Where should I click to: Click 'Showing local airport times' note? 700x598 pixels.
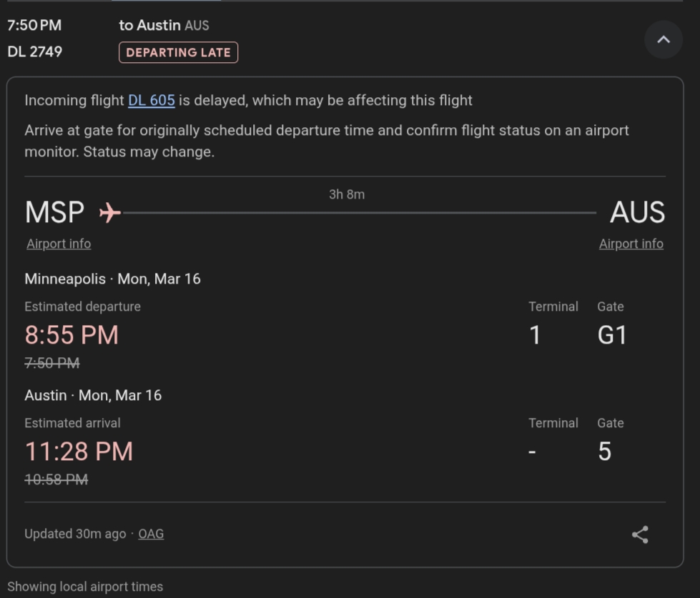pyautogui.click(x=85, y=587)
